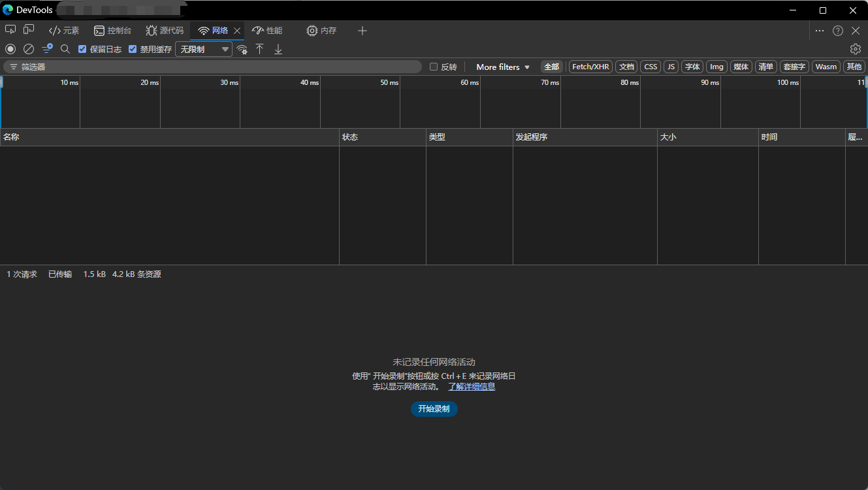Open DevTools settings gear
Image resolution: width=868 pixels, height=490 pixels.
856,49
